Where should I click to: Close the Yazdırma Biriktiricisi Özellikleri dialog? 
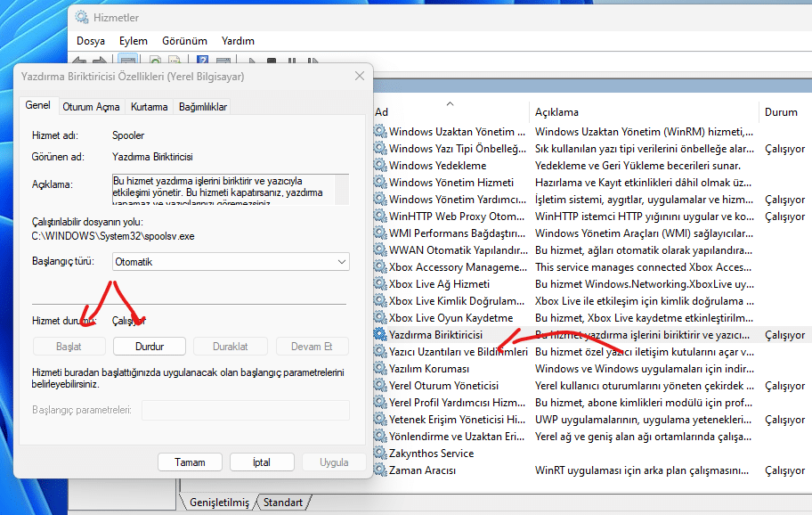click(360, 76)
